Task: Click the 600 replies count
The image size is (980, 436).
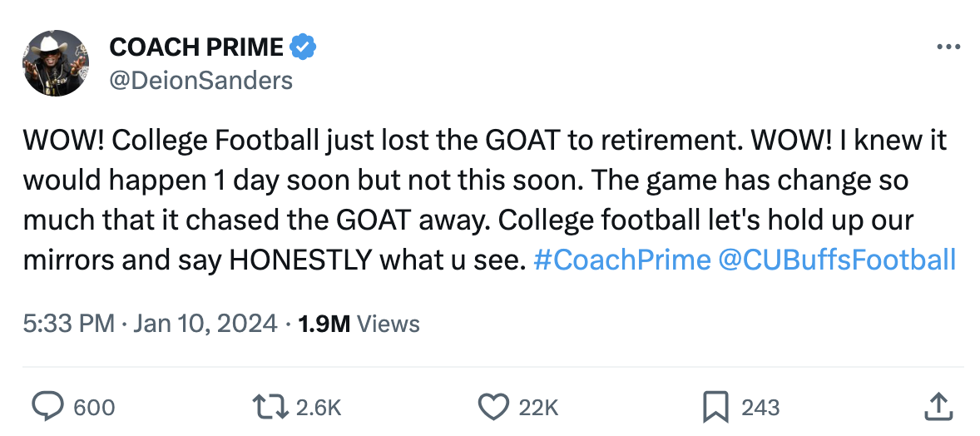Action: [x=94, y=407]
